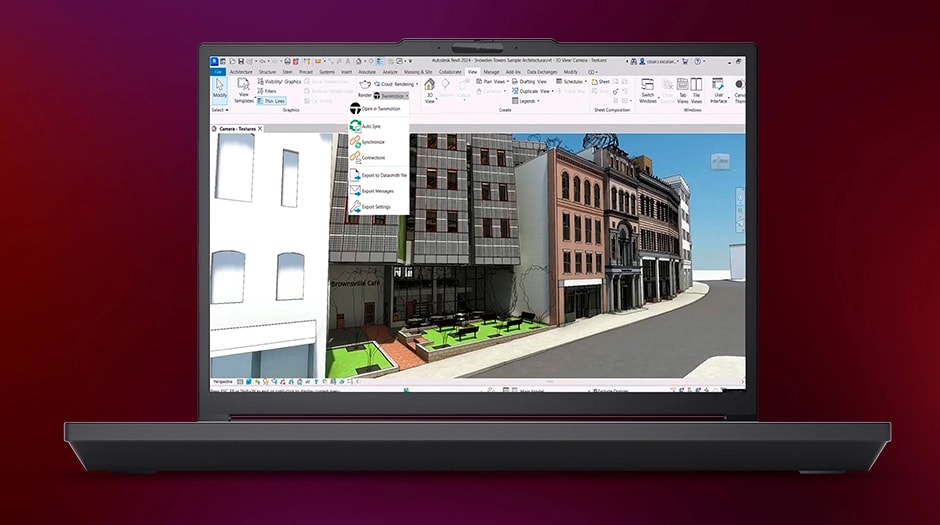Customize quick access toolbar dropdown arrow
Image resolution: width=940 pixels, height=525 pixels.
pyautogui.click(x=410, y=61)
